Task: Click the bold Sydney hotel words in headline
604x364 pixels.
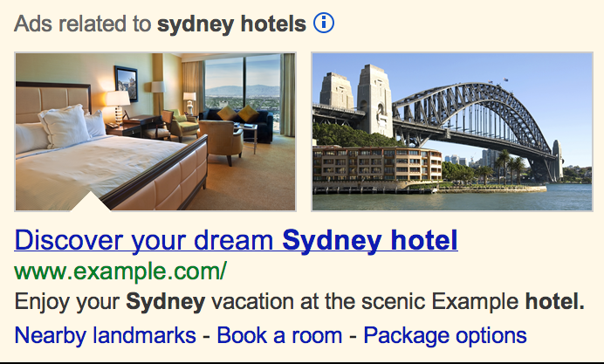Action: click(x=370, y=240)
